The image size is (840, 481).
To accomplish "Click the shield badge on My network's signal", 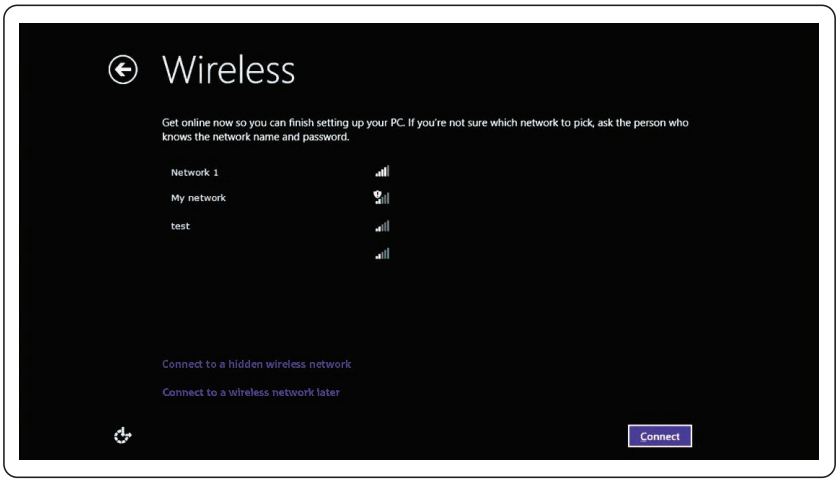I will pos(376,194).
